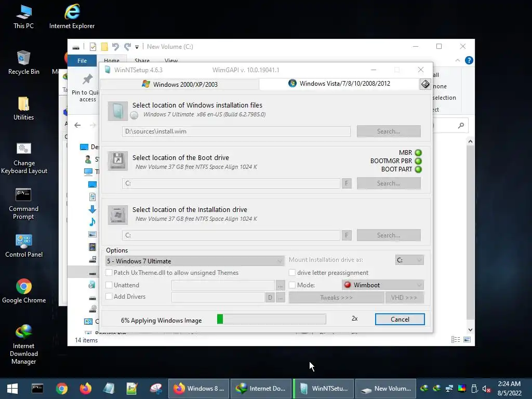The width and height of the screenshot is (532, 399).
Task: Open the Explorer quick access toolbar dropdown
Action: tap(137, 47)
